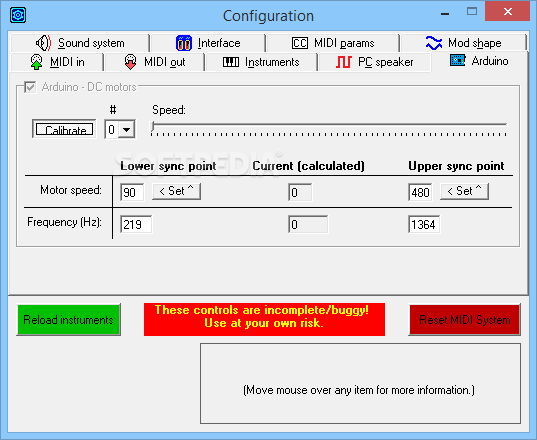Switch to the MIDI in tab
This screenshot has width=537, height=440.
pyautogui.click(x=57, y=62)
